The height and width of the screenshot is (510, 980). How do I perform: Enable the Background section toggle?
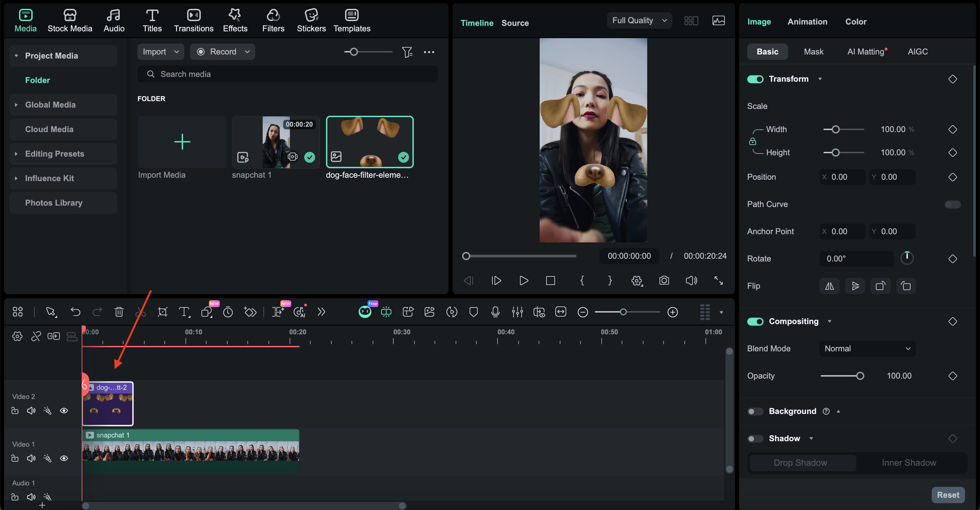click(755, 411)
